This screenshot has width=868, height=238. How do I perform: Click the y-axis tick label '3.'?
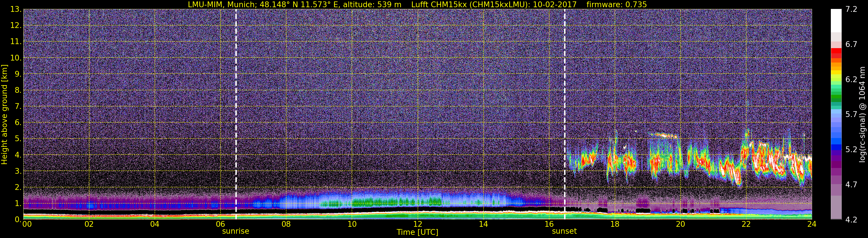point(18,171)
